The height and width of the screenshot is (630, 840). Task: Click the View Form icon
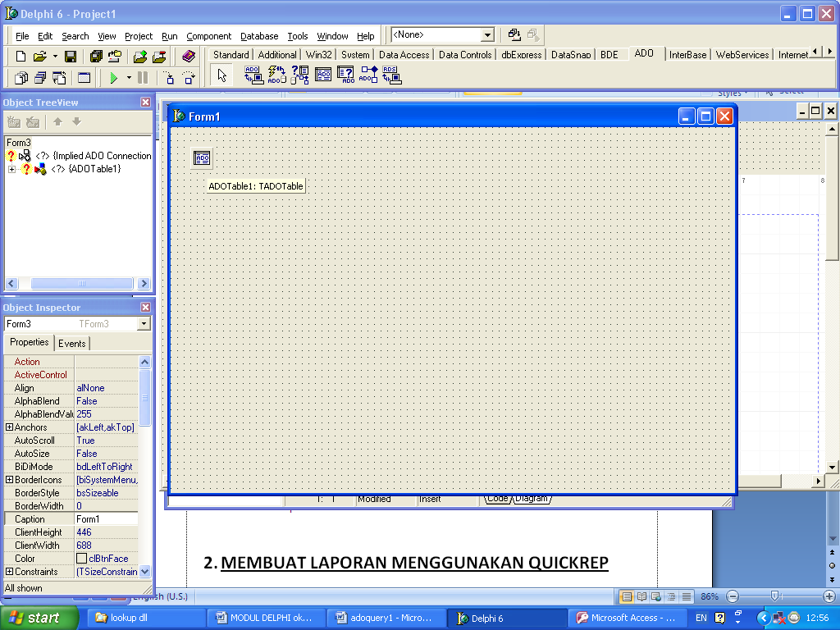(x=40, y=78)
